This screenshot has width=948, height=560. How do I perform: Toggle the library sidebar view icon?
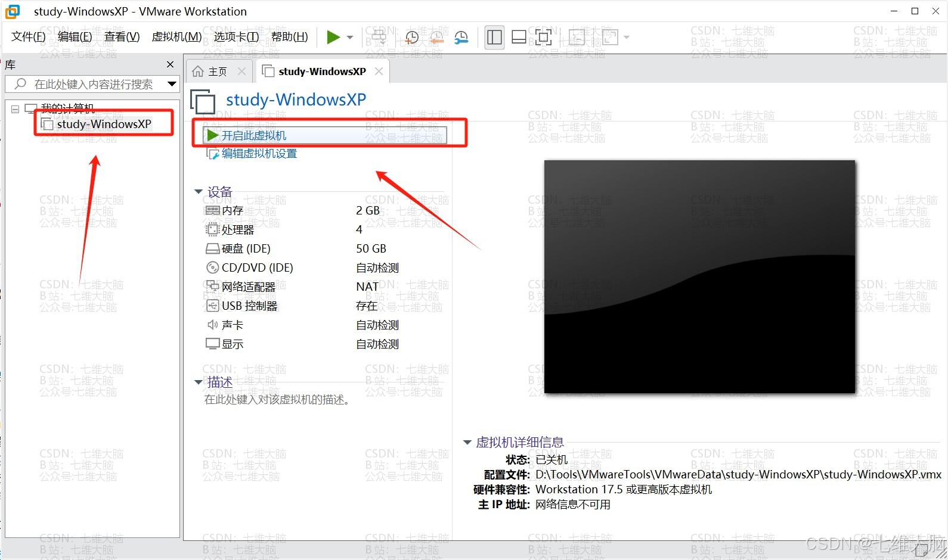(494, 38)
